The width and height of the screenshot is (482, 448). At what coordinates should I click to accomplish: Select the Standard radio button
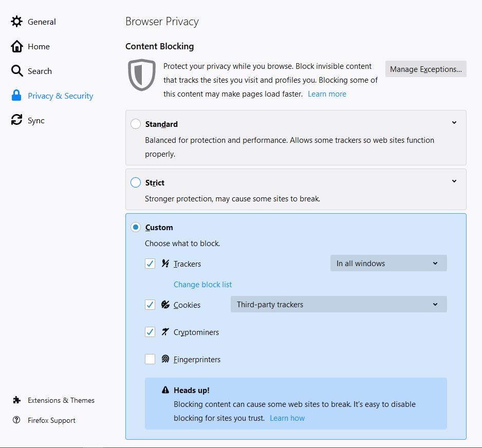pos(136,124)
